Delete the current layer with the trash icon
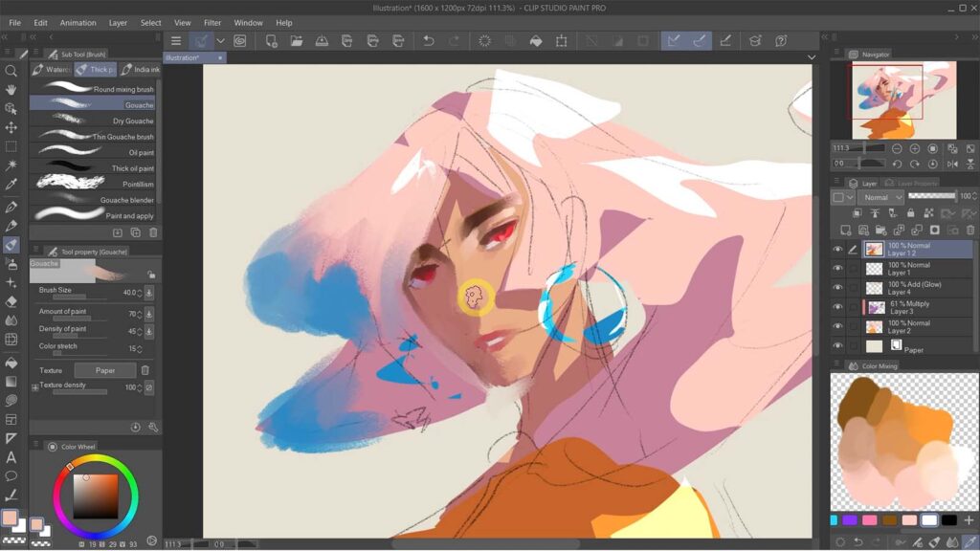Viewport: 980px width, 551px height. [969, 230]
